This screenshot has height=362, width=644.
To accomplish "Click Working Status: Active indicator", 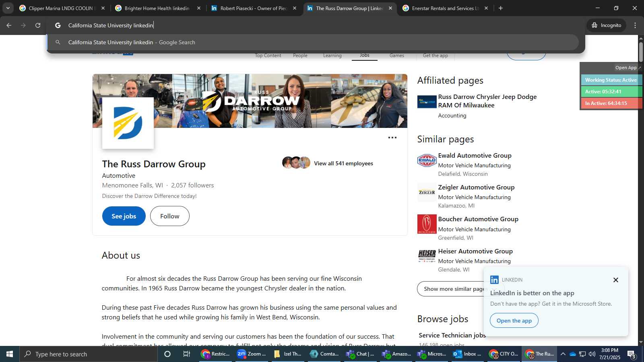I will (611, 80).
